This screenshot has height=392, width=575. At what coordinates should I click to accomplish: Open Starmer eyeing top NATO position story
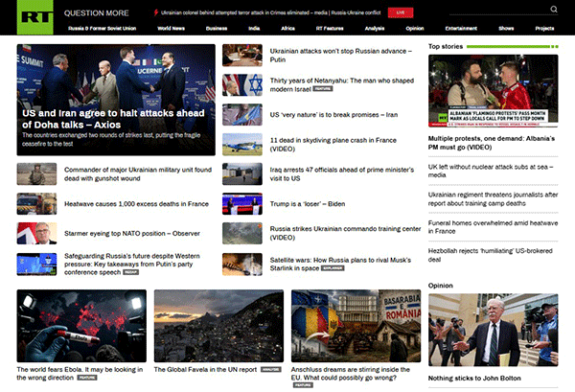coord(132,233)
